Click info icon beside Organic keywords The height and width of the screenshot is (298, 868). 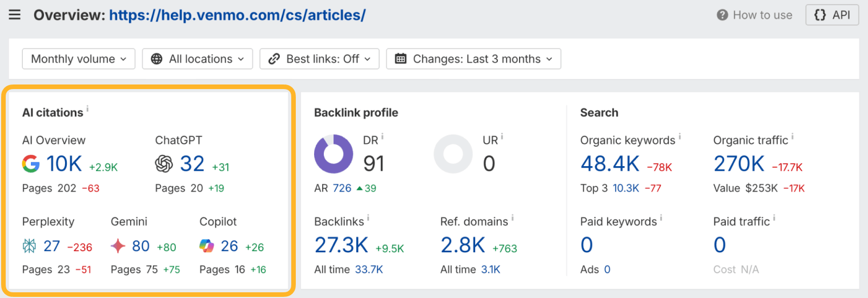[x=680, y=136]
